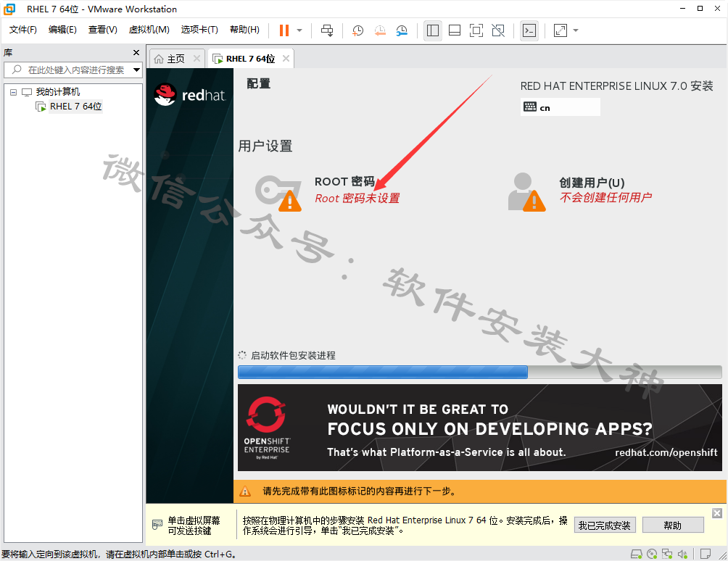The width and height of the screenshot is (728, 561).
Task: Click the stretch guest display icon
Action: (561, 30)
